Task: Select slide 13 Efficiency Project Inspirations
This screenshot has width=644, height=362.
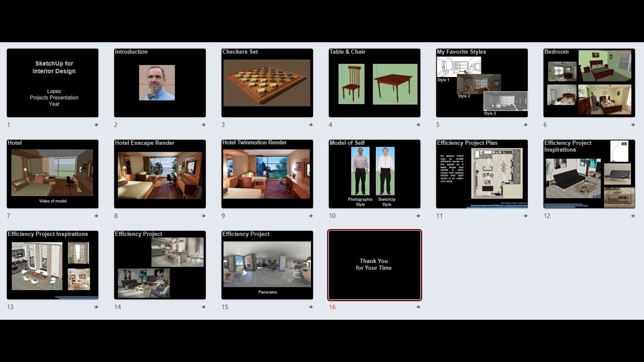Action: [52, 265]
